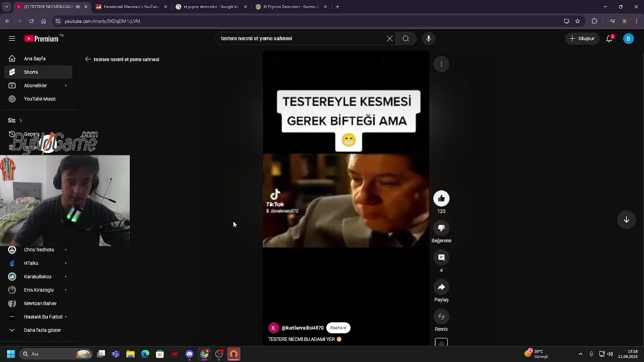The image size is (644, 362).
Task: Open File Explorer from the taskbar
Action: [x=130, y=354]
